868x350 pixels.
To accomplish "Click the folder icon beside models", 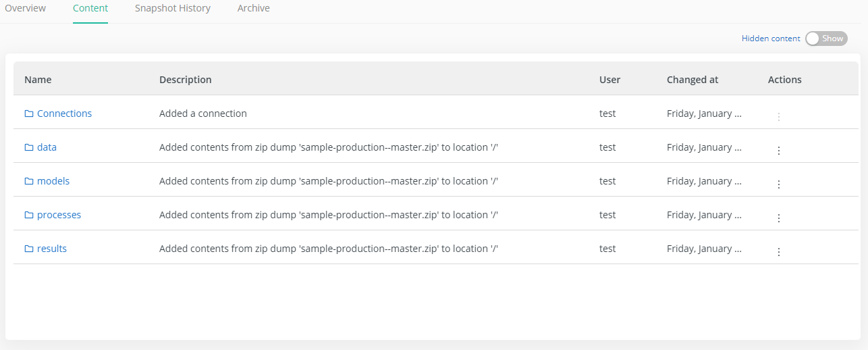I will point(29,181).
